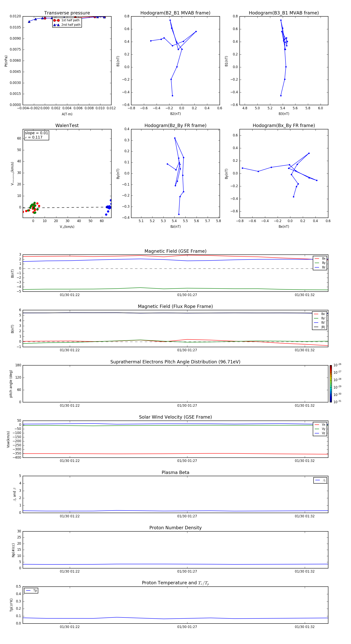Click the 10^-31 colorbar label
351x644 pixels.
(337, 402)
